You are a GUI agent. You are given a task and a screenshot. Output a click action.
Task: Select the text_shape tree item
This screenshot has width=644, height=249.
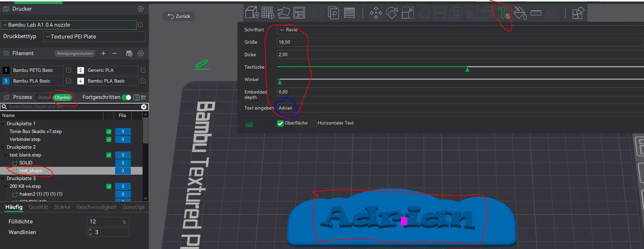coord(31,171)
